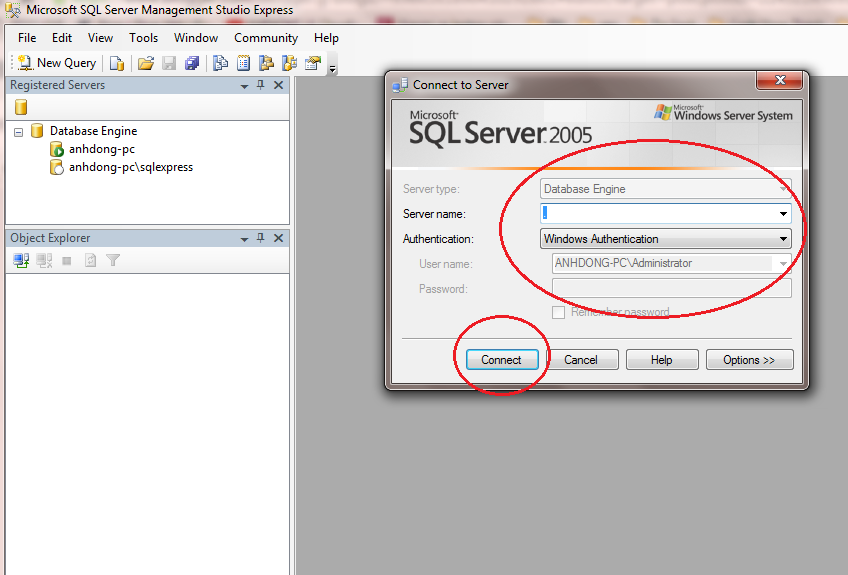Open the Edit menu
848x575 pixels.
pos(62,38)
